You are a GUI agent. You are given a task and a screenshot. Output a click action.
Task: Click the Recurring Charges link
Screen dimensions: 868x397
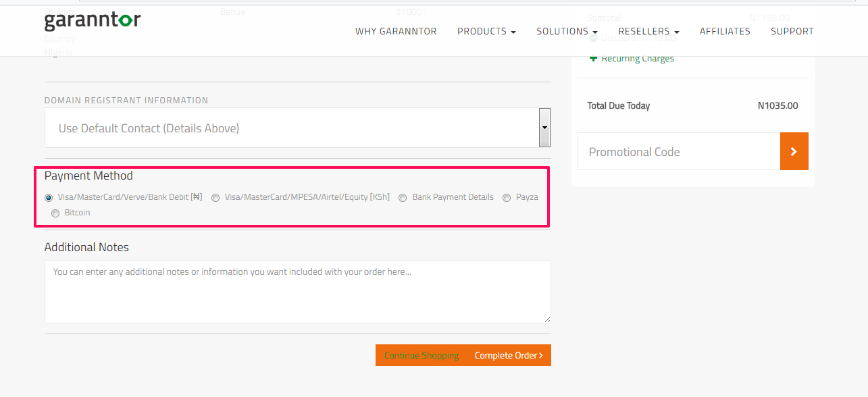coord(638,59)
